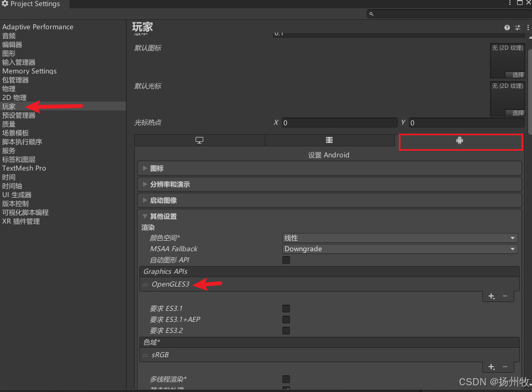Select the desktop platform settings tab
The image size is (532, 392).
(x=199, y=140)
